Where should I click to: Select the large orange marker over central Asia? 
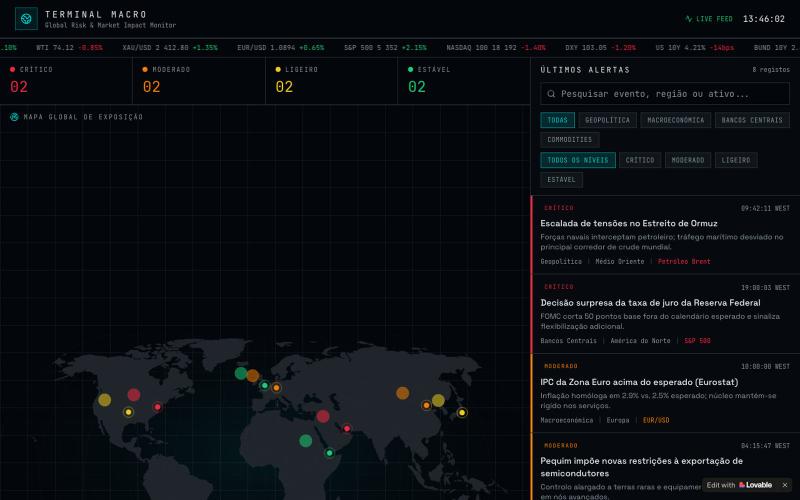(x=403, y=393)
